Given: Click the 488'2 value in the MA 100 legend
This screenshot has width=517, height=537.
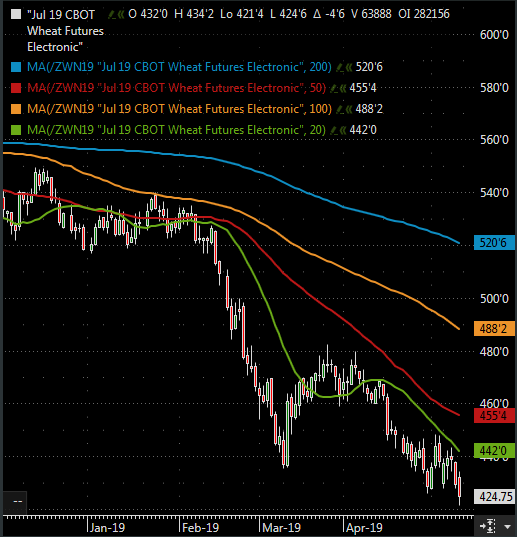Looking at the screenshot, I should tap(369, 109).
